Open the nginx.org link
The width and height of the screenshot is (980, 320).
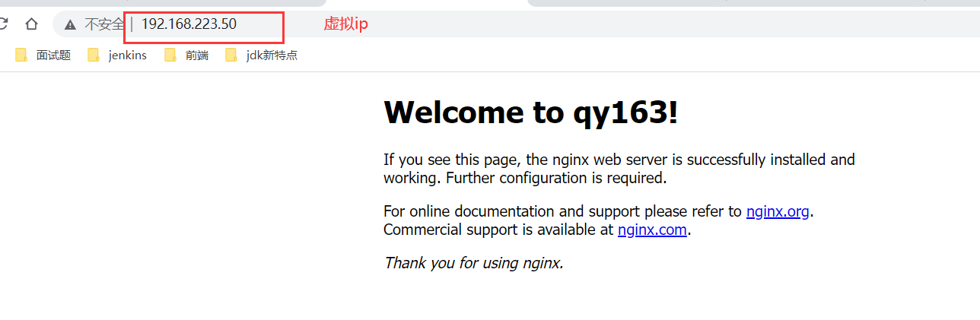pos(777,211)
